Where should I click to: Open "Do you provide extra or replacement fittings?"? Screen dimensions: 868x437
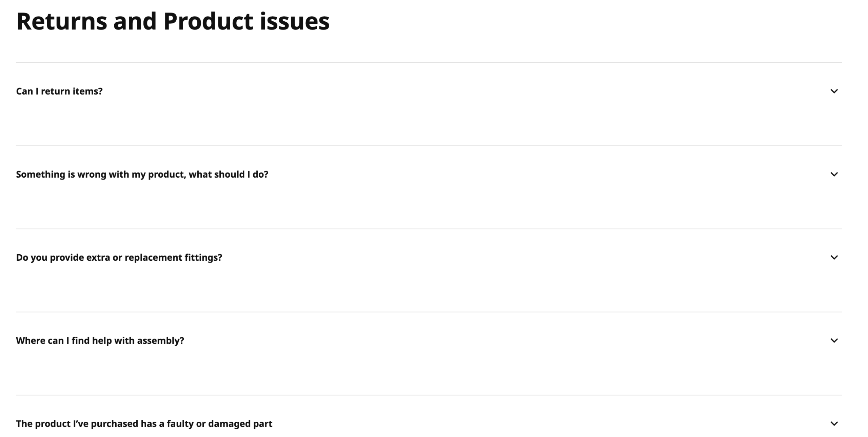(x=119, y=257)
